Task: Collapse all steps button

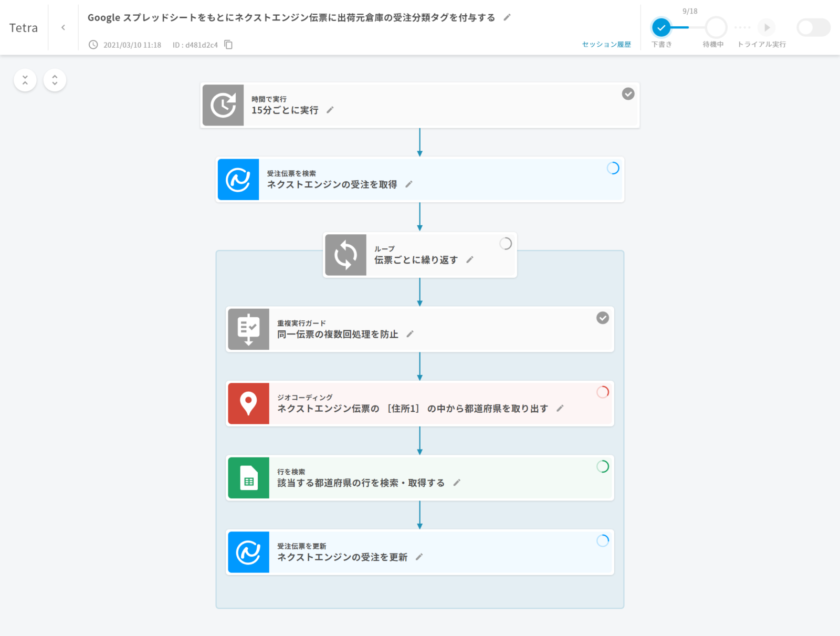Action: [25, 80]
